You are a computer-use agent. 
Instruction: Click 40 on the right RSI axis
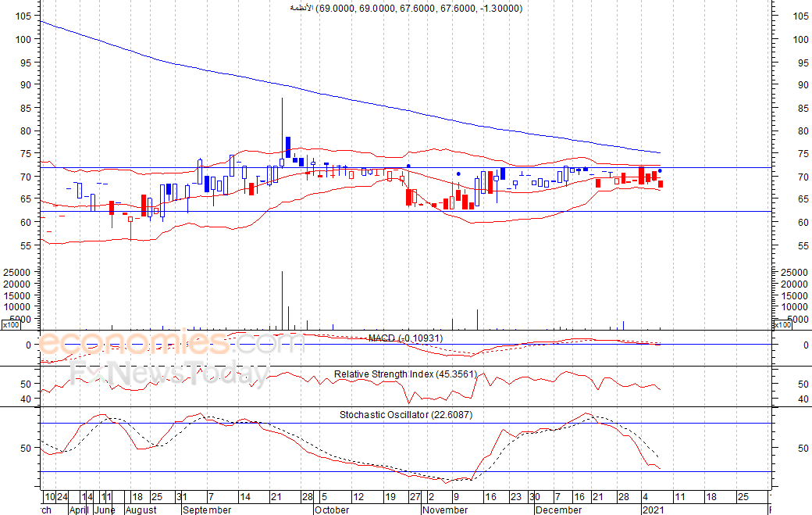pyautogui.click(x=803, y=399)
